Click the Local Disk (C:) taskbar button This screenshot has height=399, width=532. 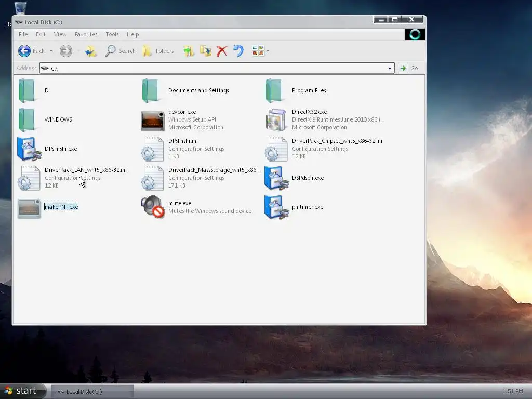(92, 392)
